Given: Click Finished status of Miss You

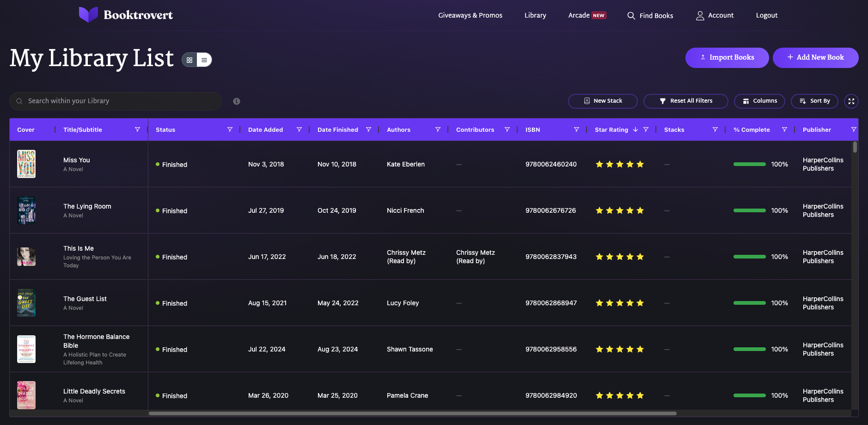Looking at the screenshot, I should click(x=171, y=165).
